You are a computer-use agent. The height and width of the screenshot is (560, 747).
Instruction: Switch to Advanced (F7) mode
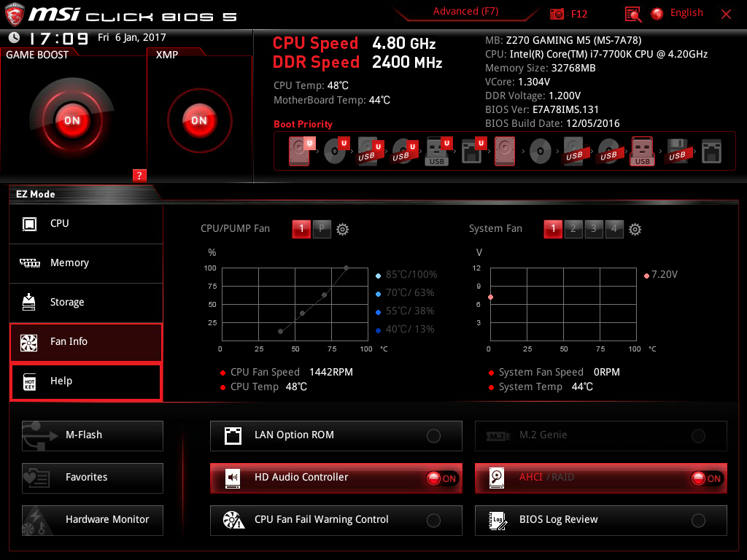point(465,12)
